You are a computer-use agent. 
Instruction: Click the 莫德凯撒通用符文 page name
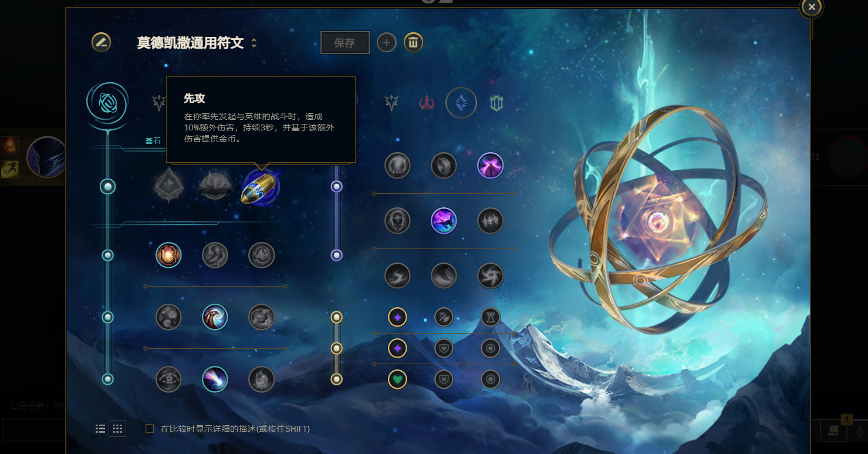tap(190, 43)
